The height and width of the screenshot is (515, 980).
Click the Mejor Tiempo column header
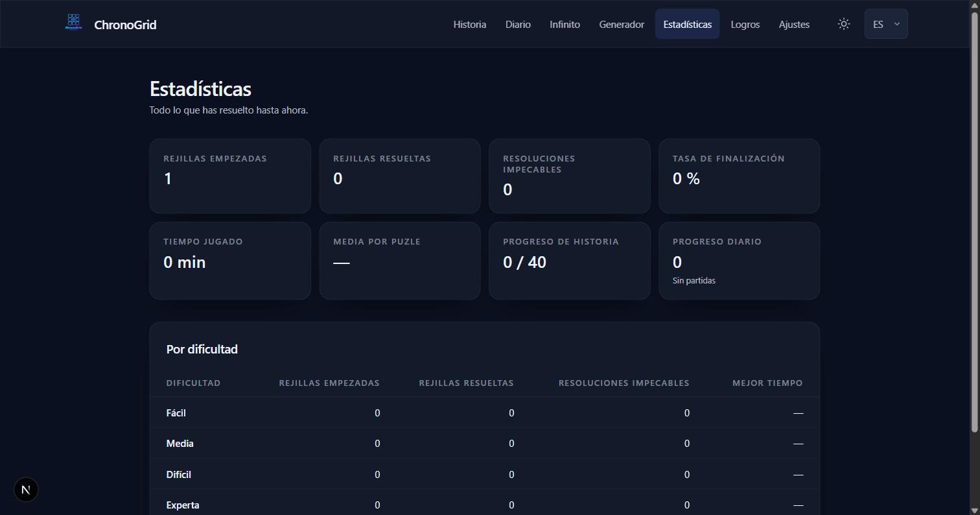[x=767, y=383]
